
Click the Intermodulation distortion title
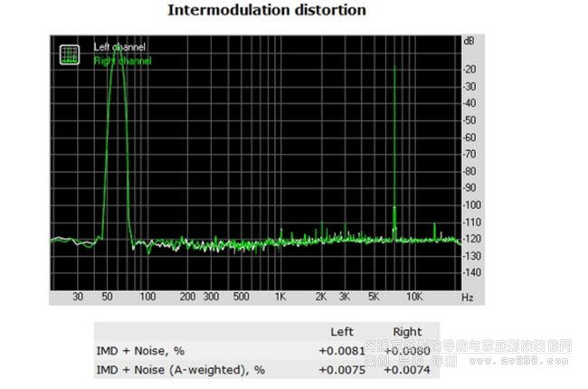point(267,11)
